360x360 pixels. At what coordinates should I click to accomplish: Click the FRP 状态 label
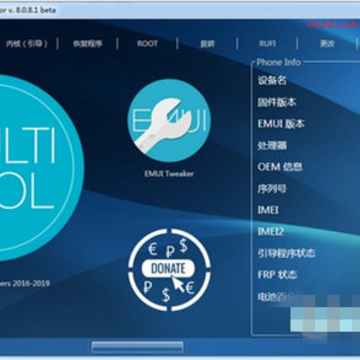[277, 275]
